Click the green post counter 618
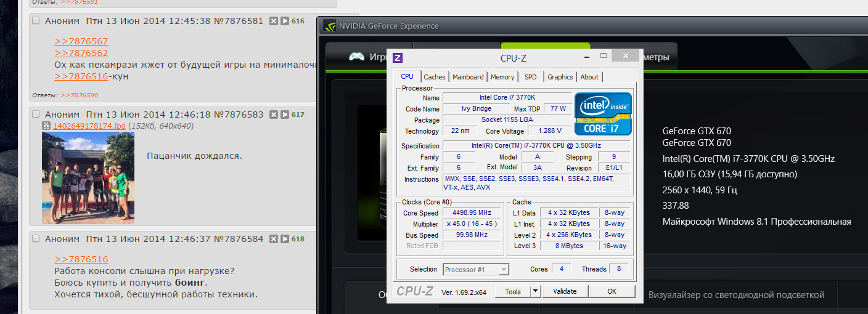The width and height of the screenshot is (868, 314). click(298, 239)
